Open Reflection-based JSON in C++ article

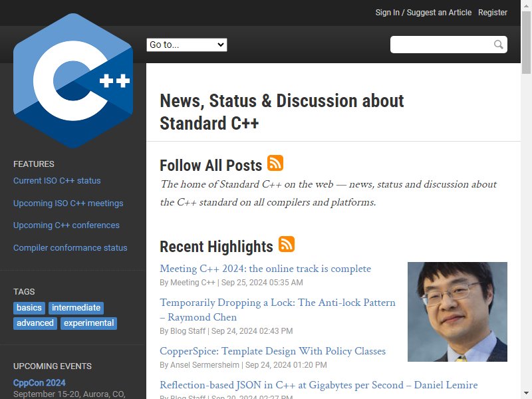pos(319,385)
